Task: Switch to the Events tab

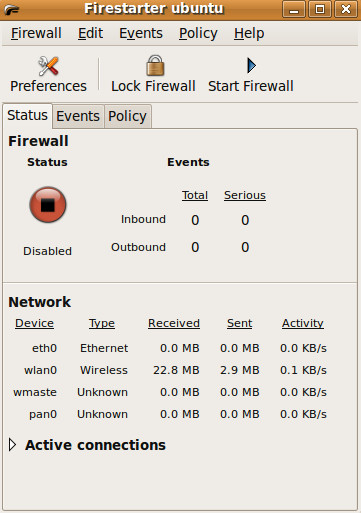Action: pos(78,116)
